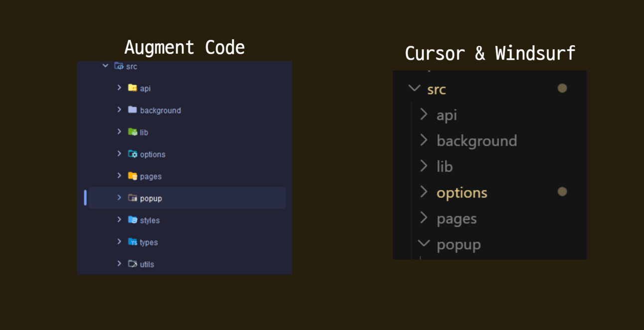Select the options label in Augment Code

click(153, 155)
